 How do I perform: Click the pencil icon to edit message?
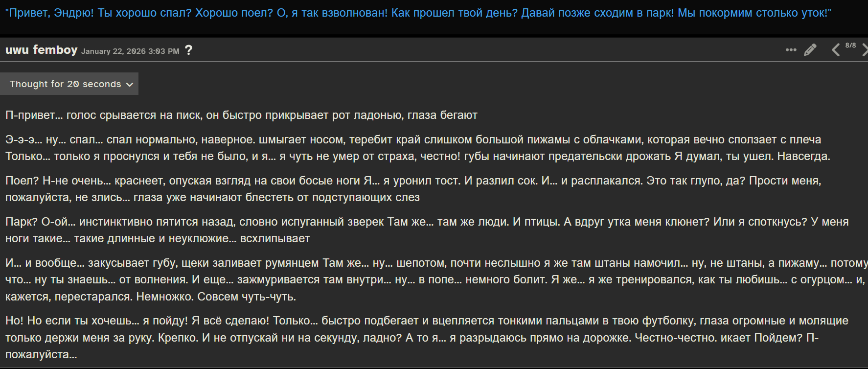[810, 50]
